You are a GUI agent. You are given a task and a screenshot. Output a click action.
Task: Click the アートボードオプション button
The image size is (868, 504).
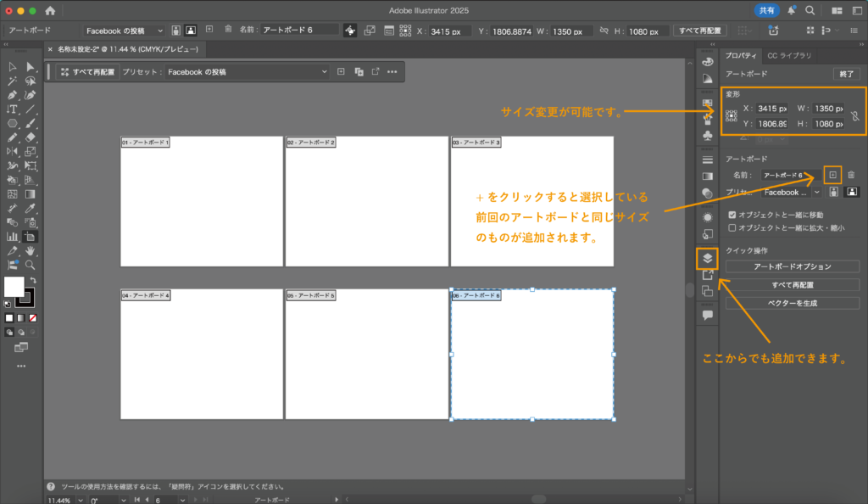tap(791, 266)
